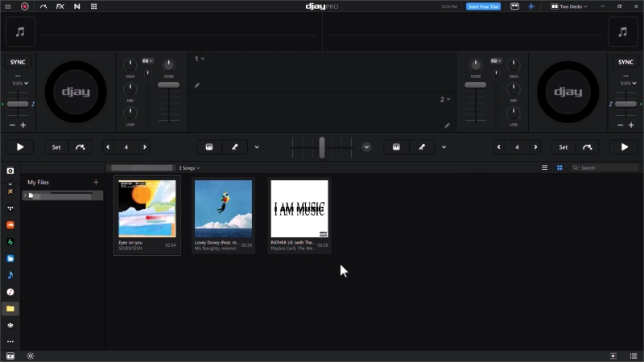Click the right deck music note placeholder

[x=622, y=31]
